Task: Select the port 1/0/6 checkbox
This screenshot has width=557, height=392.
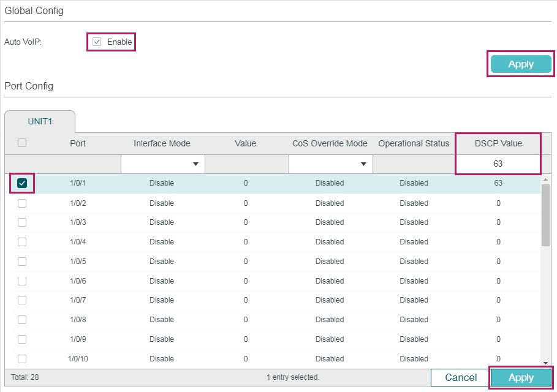Action: point(22,281)
